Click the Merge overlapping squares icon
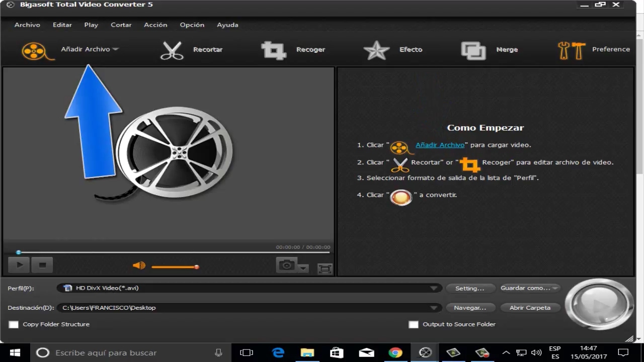This screenshot has height=362, width=644. pyautogui.click(x=473, y=50)
